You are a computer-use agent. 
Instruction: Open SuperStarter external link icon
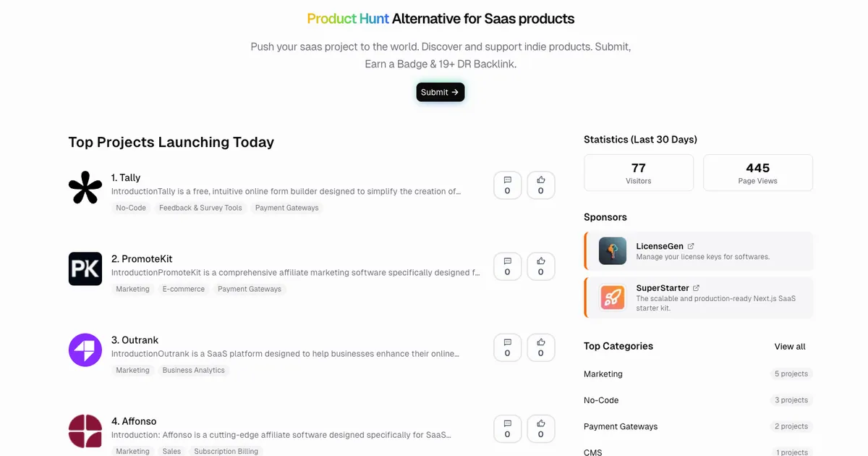coord(697,288)
